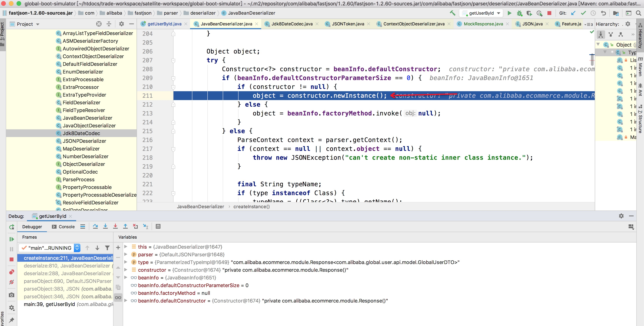This screenshot has width=644, height=326.
Task: Click the Get Thread Dump camera icon
Action: (12, 295)
